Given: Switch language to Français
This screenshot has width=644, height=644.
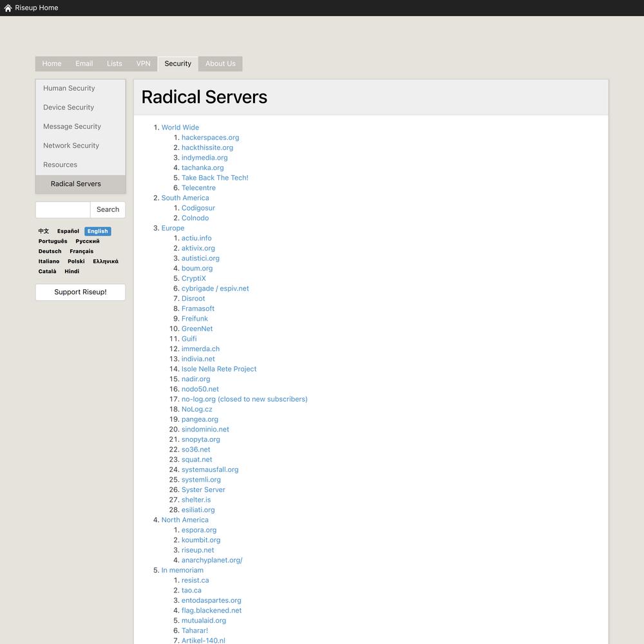Looking at the screenshot, I should point(82,251).
